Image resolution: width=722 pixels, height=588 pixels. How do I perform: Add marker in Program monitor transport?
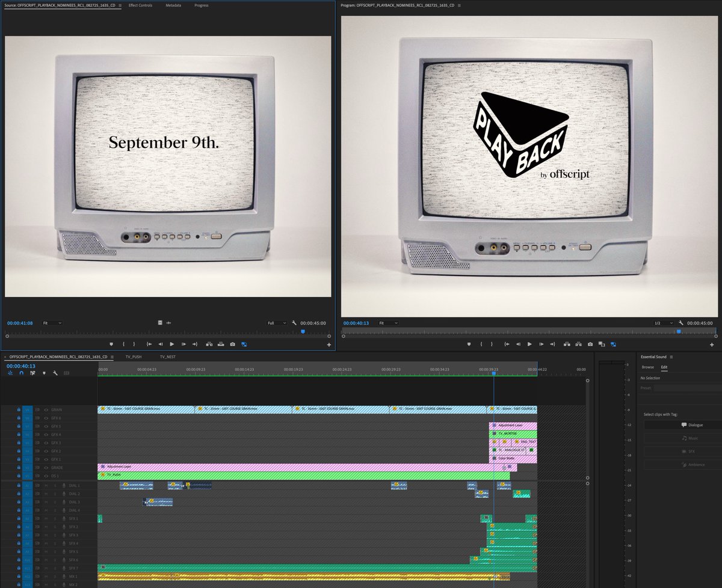[469, 344]
